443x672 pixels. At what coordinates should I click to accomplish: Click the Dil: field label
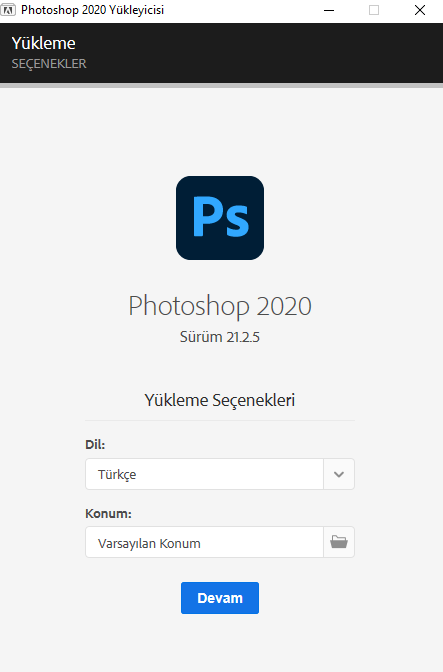pyautogui.click(x=95, y=444)
